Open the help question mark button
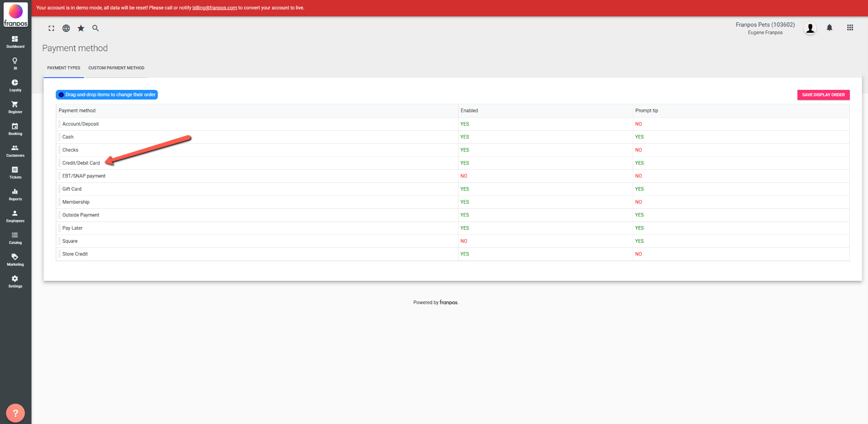Viewport: 868px width, 424px height. [15, 413]
